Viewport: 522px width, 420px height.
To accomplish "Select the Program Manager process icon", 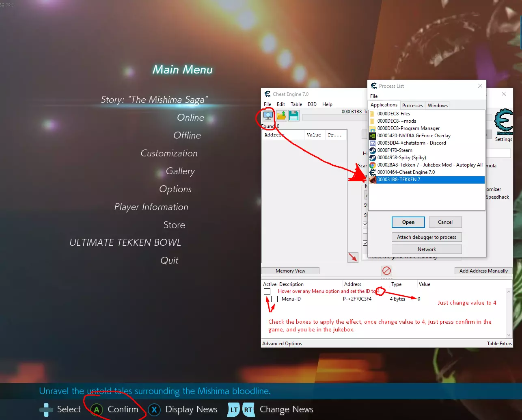I will click(x=373, y=128).
